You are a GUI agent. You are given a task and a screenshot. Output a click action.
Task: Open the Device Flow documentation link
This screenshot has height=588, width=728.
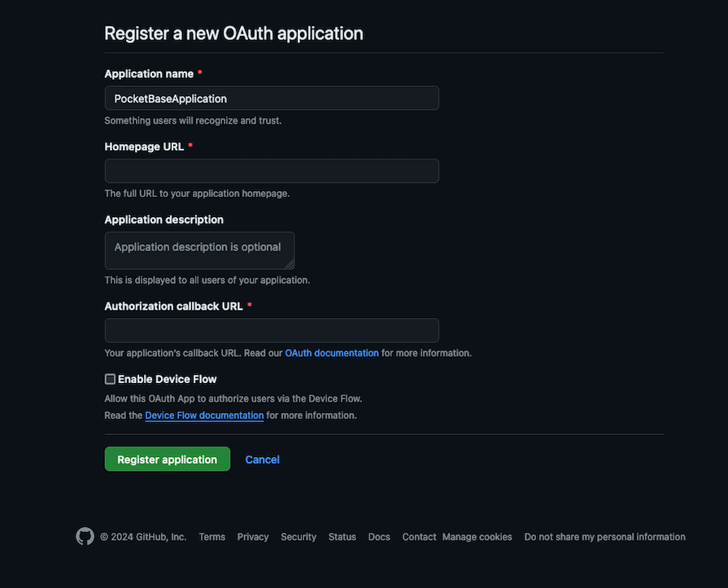click(x=204, y=416)
